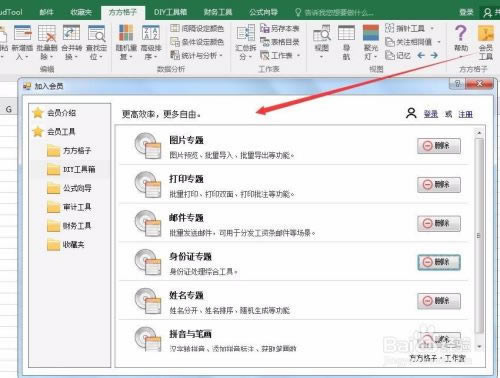Click the vertical scrollbar thumb in the list
Screen dimensions: 500x378
coord(479,236)
